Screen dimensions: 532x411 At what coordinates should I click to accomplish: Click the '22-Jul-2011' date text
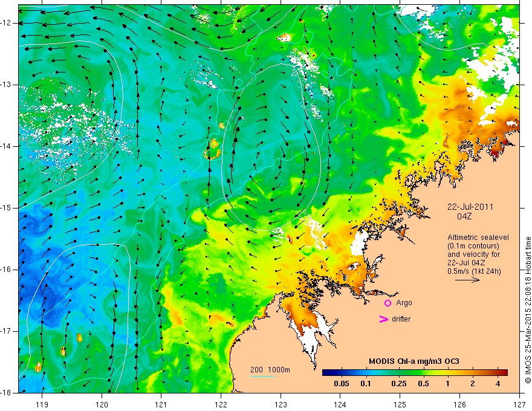[x=470, y=207]
